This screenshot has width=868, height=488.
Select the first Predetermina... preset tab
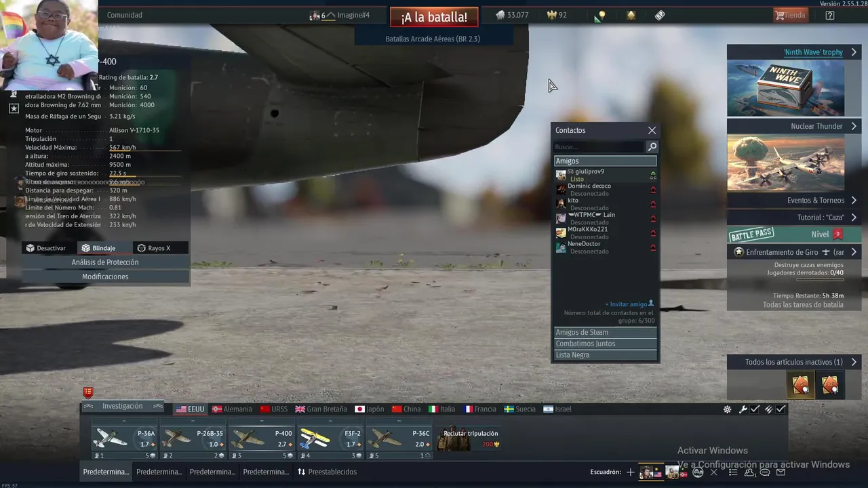click(x=105, y=472)
